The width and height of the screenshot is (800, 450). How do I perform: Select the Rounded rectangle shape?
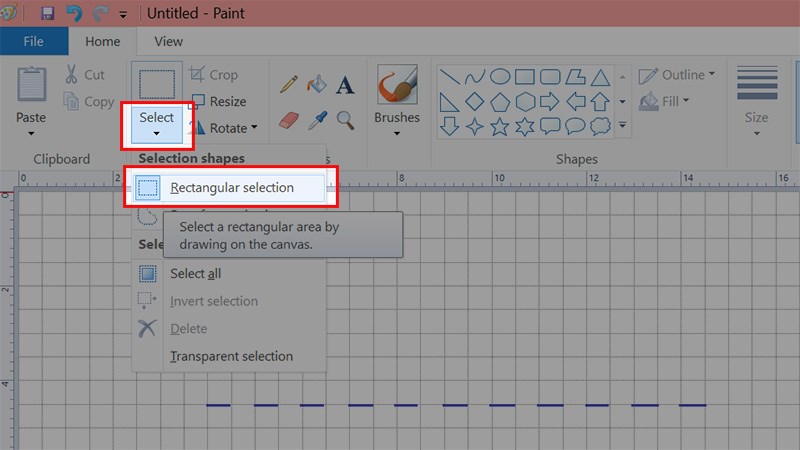click(550, 77)
